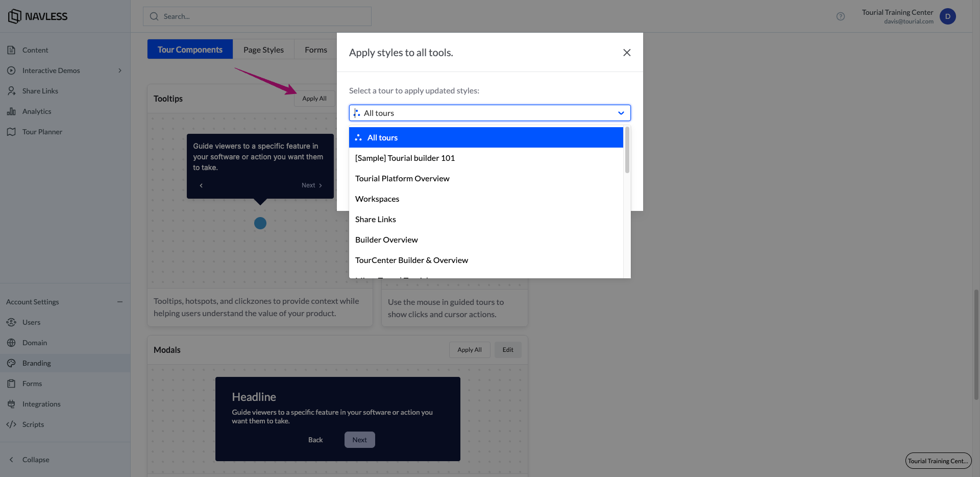980x477 pixels.
Task: Expand the Interactive Demos submenu chevron
Action: [120, 70]
